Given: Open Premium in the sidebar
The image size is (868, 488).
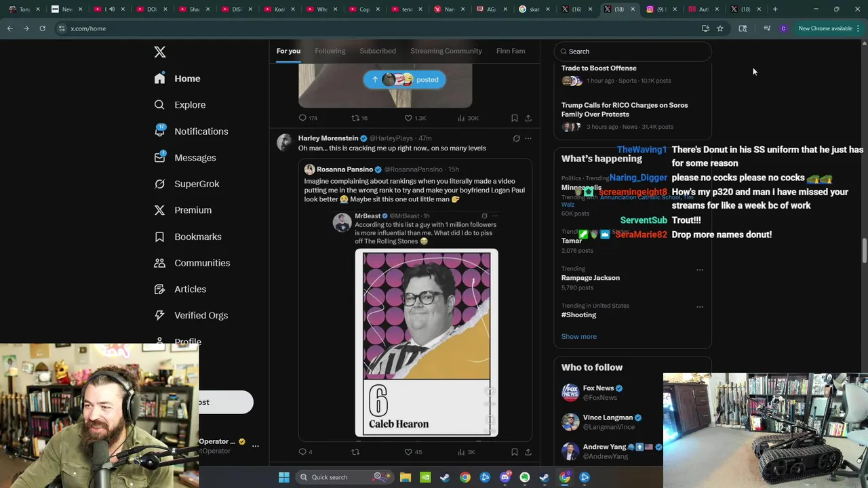Looking at the screenshot, I should [x=182, y=210].
